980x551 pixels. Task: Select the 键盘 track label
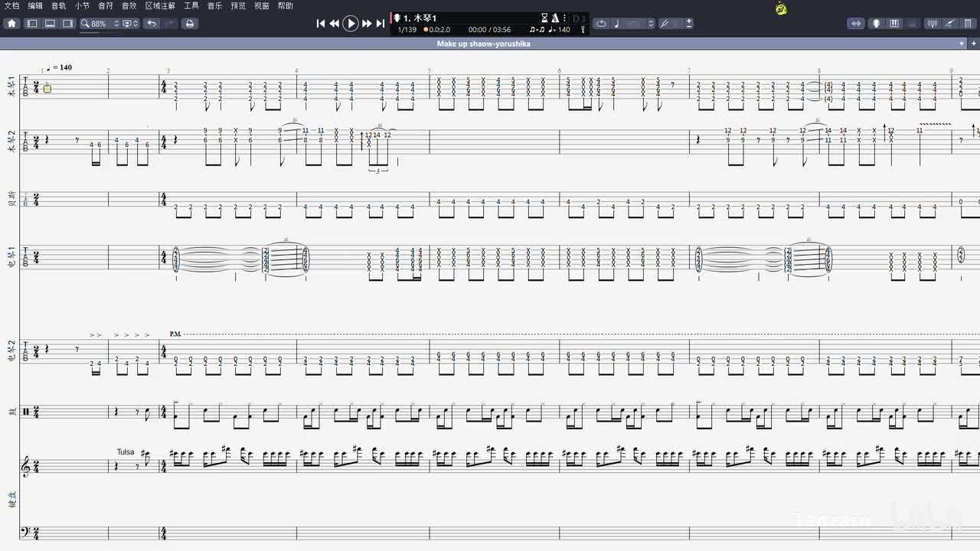coord(11,500)
